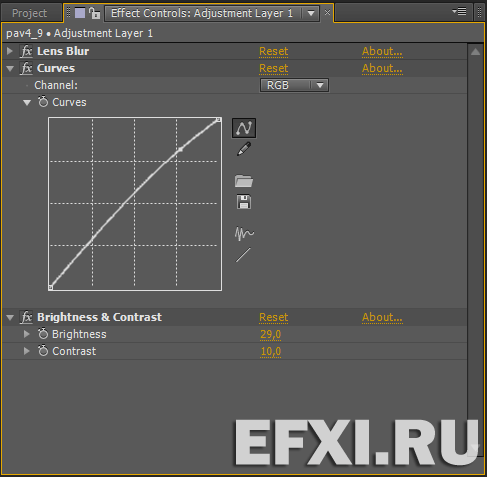This screenshot has height=477, width=487.
Task: Open the RGB channel dropdown
Action: coord(294,85)
